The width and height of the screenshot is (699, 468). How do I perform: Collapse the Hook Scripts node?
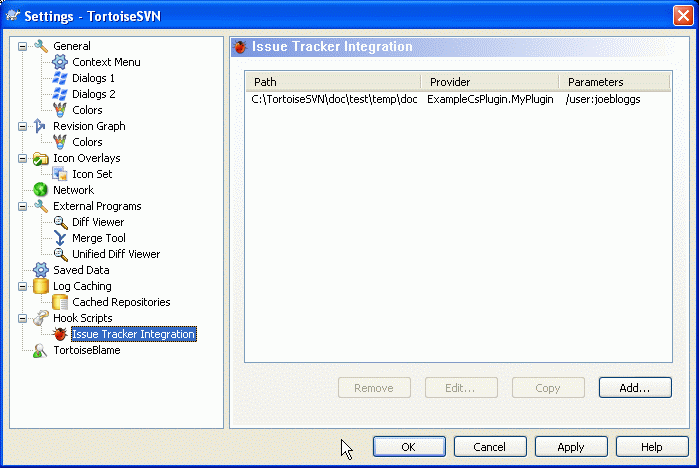(x=22, y=318)
